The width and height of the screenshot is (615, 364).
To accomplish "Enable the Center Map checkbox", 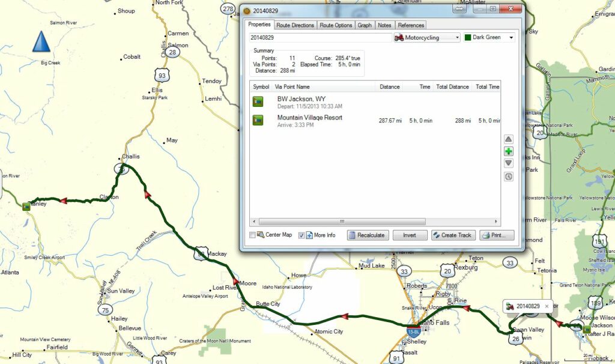I will (253, 235).
